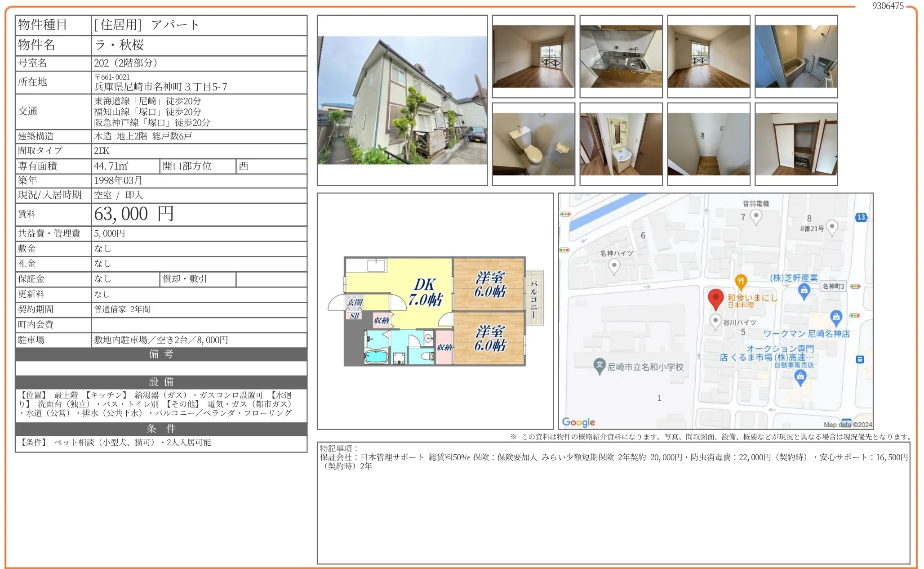Click the (株)芝軒産業 map label
924x569 pixels.
(x=794, y=278)
